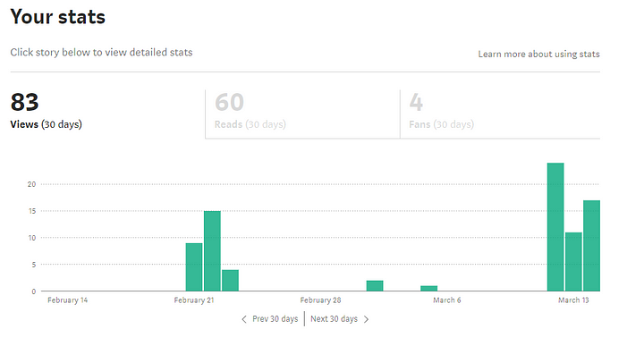Select the 15-views bar at February 21
The image size is (644, 346).
[x=212, y=251]
